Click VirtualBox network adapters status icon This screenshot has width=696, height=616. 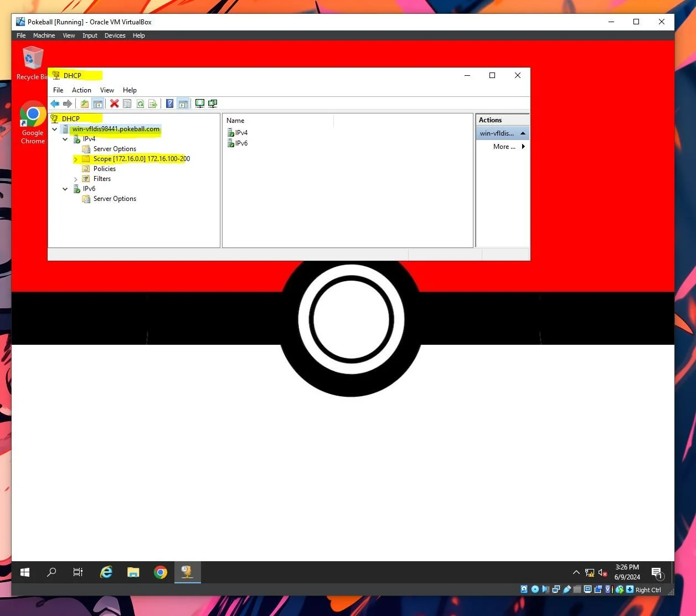coord(556,589)
